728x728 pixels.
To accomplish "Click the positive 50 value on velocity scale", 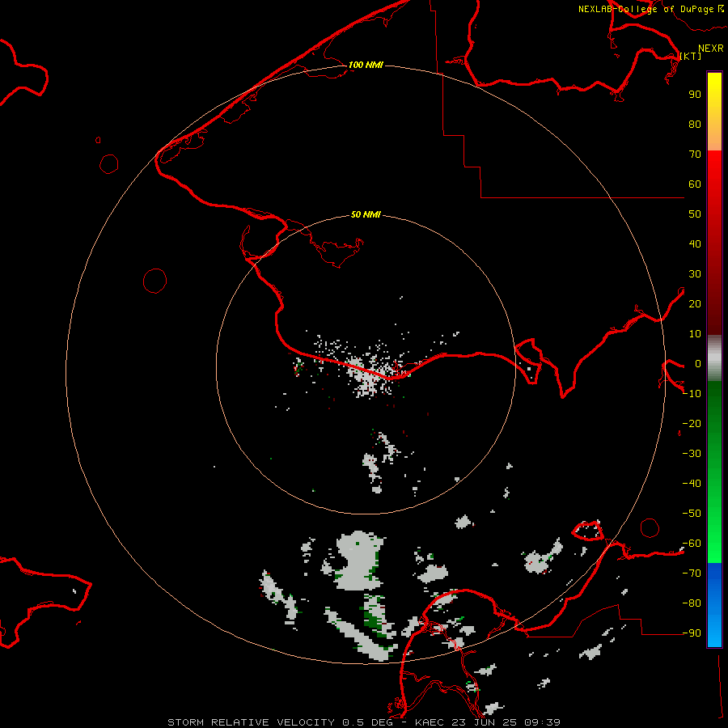I will 695,214.
